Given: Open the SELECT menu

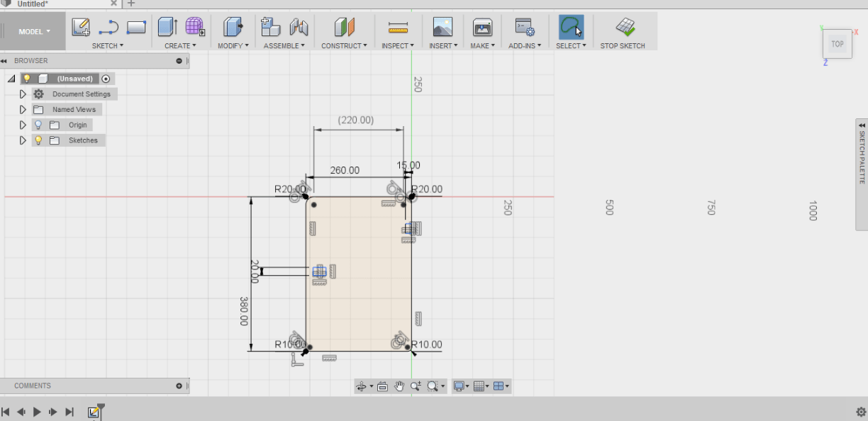Looking at the screenshot, I should [x=571, y=45].
